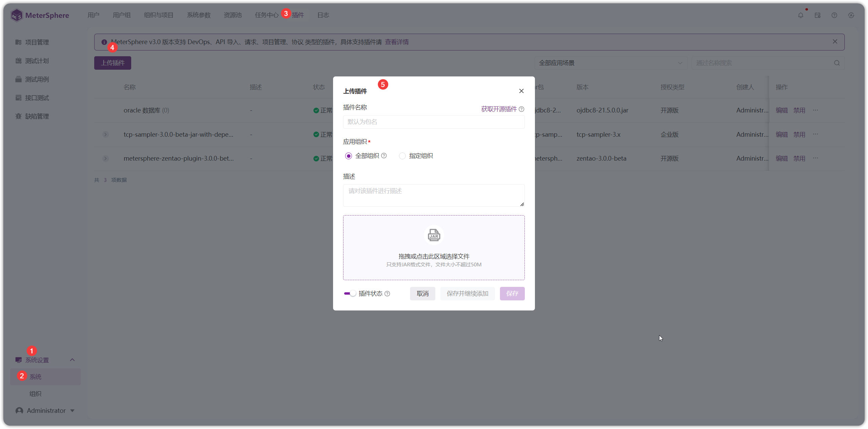Switch to the 用户组 tab
868x429 pixels.
122,15
